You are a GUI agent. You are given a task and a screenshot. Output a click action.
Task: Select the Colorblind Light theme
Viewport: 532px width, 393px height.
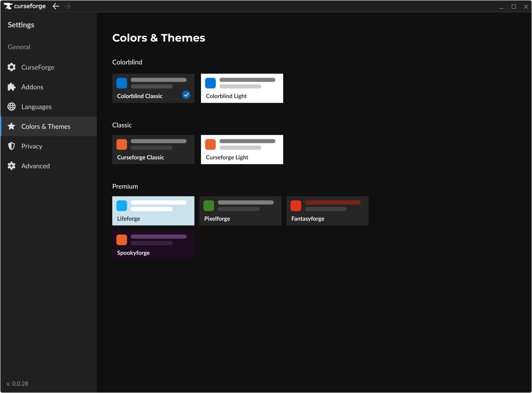point(242,88)
